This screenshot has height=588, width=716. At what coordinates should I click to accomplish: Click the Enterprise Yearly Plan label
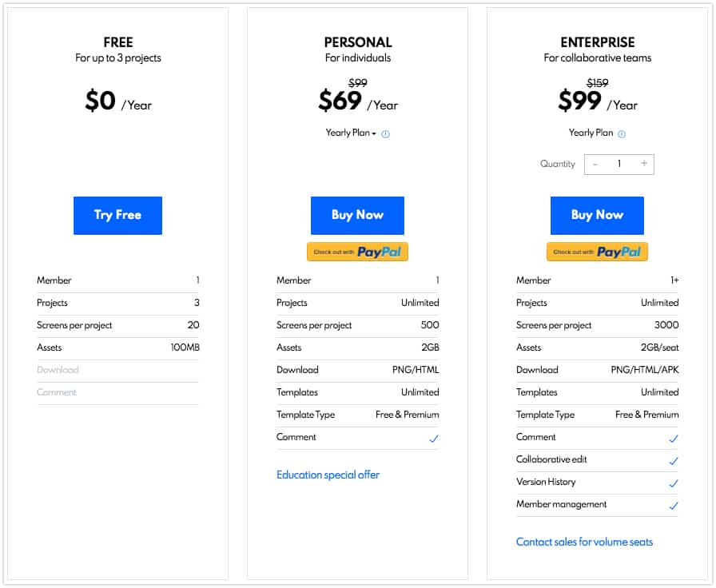pos(591,133)
